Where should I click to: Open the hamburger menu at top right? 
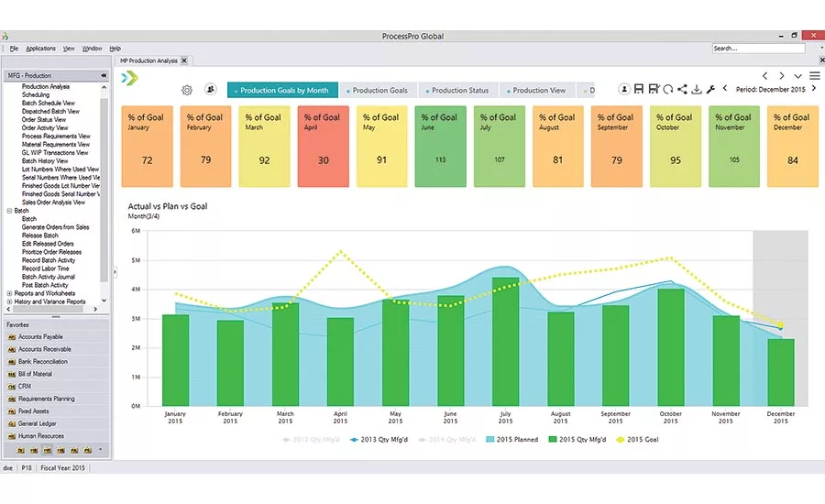pos(815,76)
